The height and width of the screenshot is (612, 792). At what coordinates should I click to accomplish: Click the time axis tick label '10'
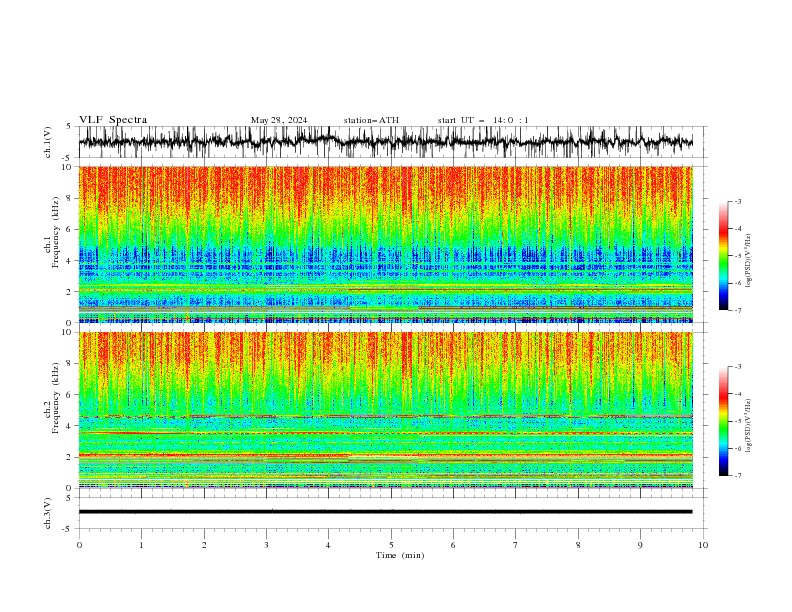[703, 545]
